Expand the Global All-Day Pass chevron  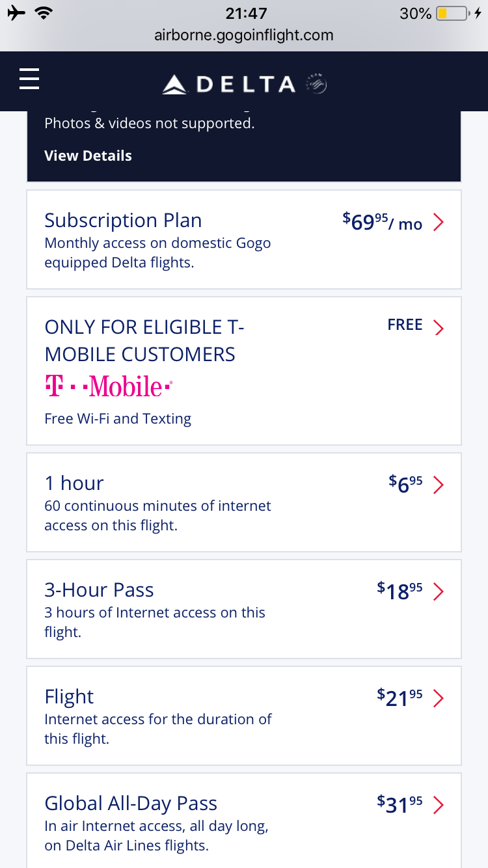439,805
